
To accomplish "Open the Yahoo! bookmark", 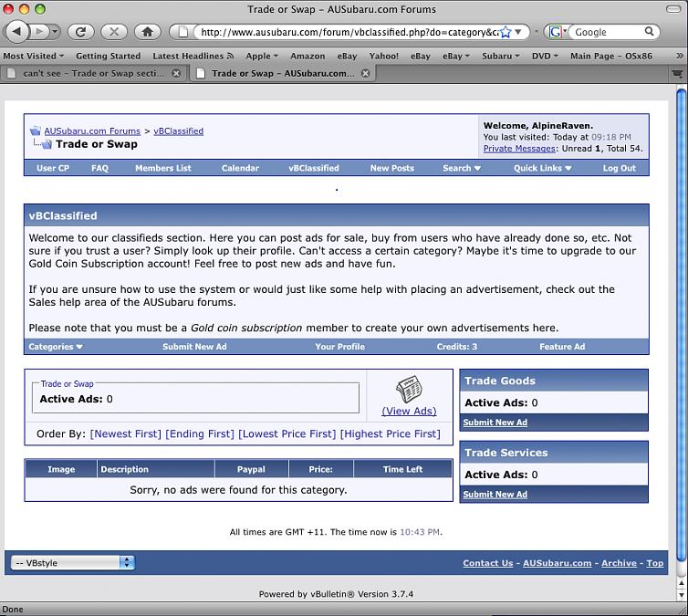I will point(383,57).
